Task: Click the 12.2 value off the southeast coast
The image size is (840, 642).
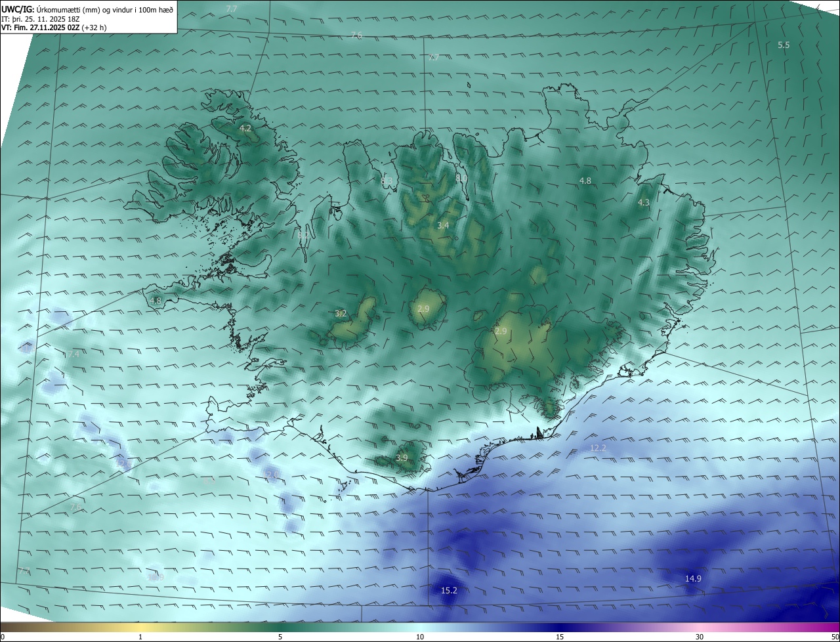Action: point(598,448)
